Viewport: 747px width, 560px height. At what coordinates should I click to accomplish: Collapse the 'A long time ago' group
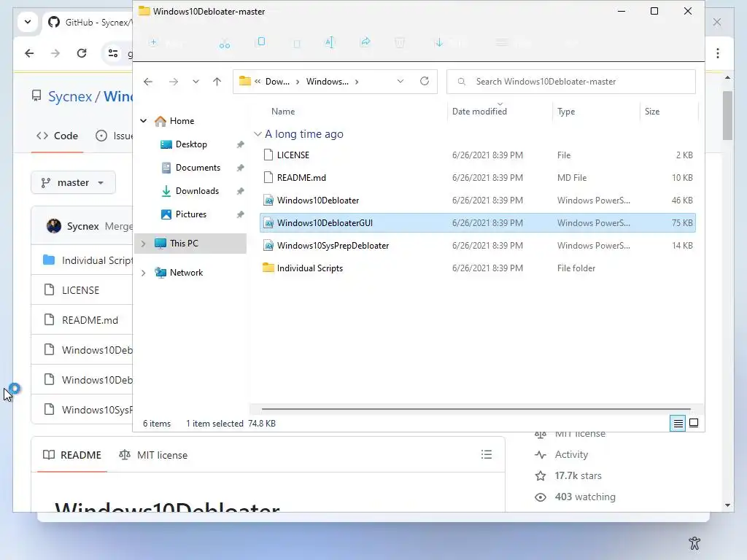tap(258, 134)
